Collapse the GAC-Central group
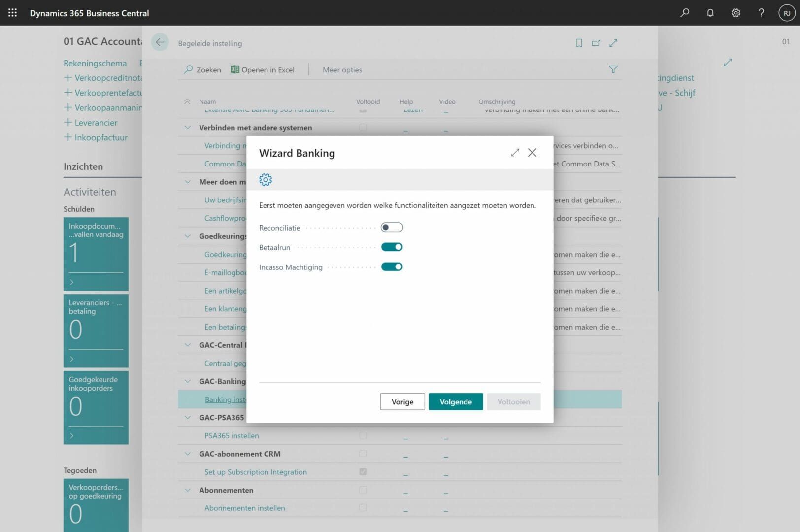 tap(188, 345)
